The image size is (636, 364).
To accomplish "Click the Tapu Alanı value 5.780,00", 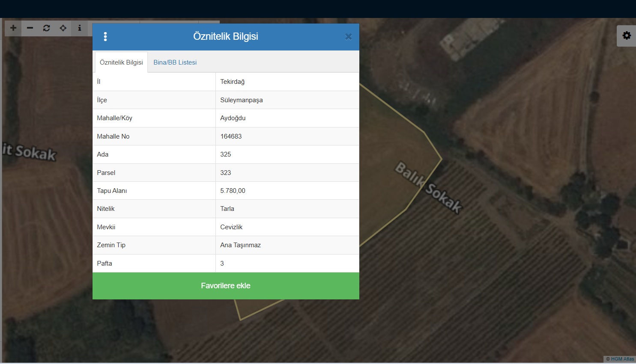I will point(233,191).
